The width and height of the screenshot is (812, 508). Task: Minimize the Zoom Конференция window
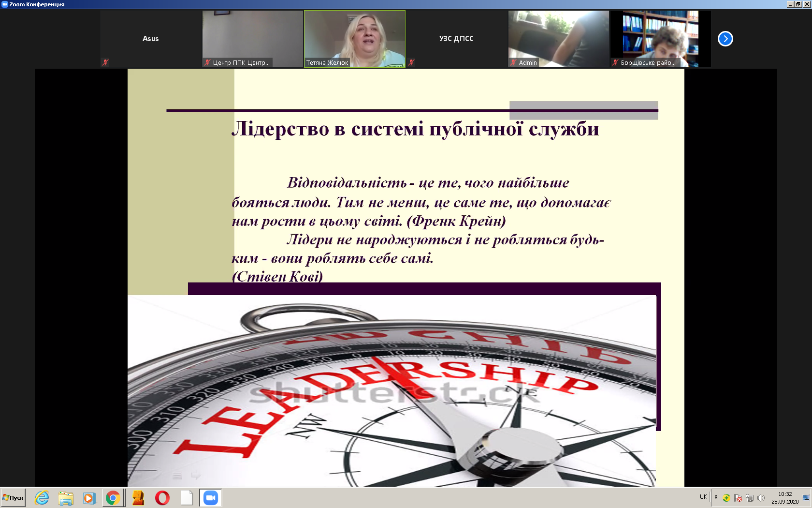point(790,4)
